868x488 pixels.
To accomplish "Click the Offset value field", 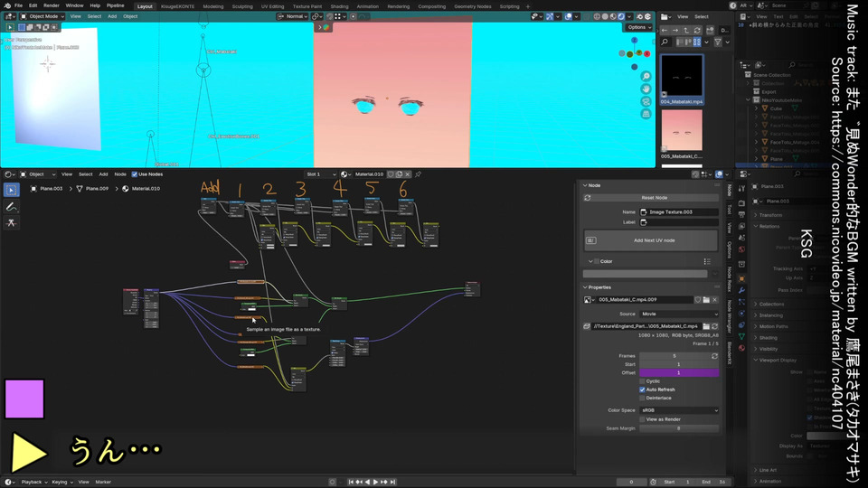I will click(679, 373).
